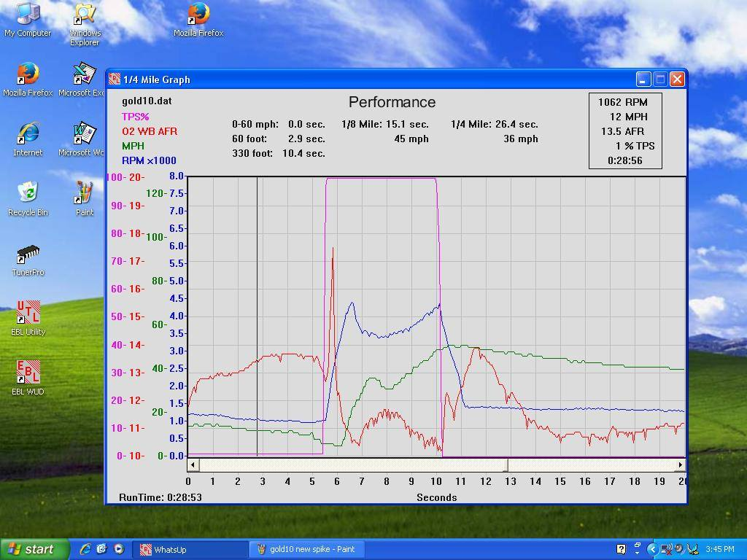Click the graph scrollbar left arrow
The height and width of the screenshot is (560, 747).
(193, 464)
